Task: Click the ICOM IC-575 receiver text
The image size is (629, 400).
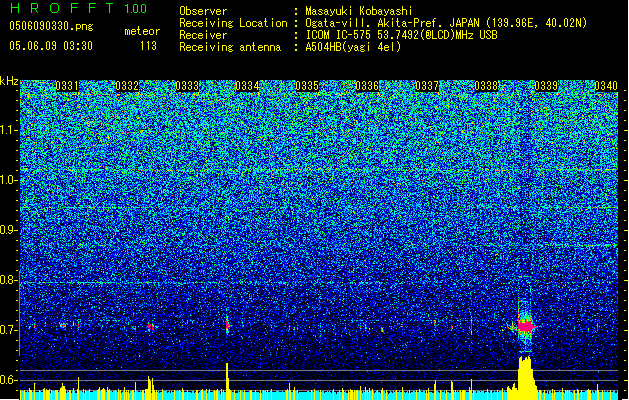Action: (x=401, y=35)
